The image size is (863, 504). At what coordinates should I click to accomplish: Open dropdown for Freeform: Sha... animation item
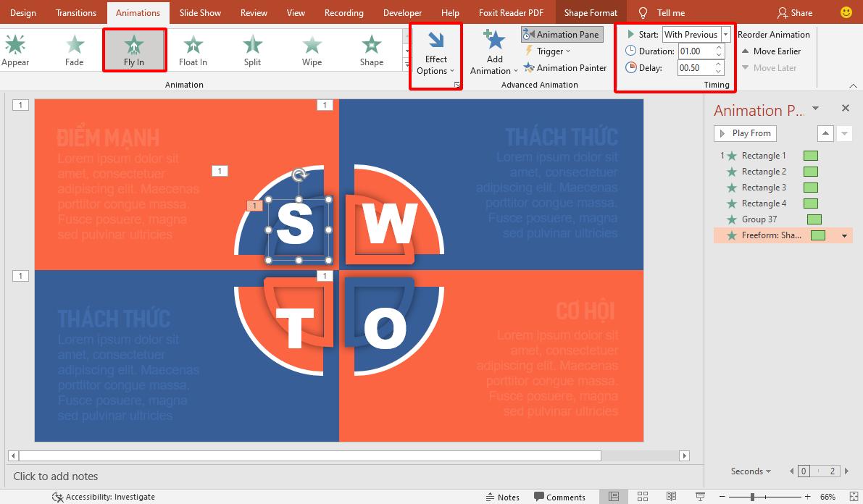pos(843,235)
